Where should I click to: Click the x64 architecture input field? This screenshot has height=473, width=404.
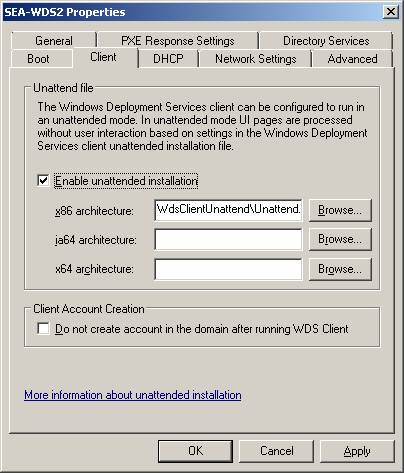[x=228, y=269]
